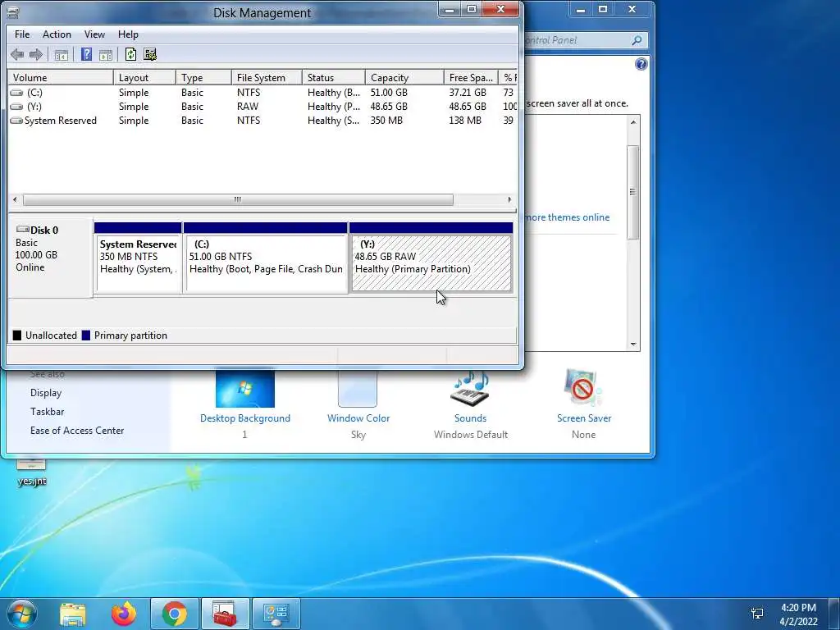Sort by the Capacity column header
The image size is (840, 630).
(404, 78)
